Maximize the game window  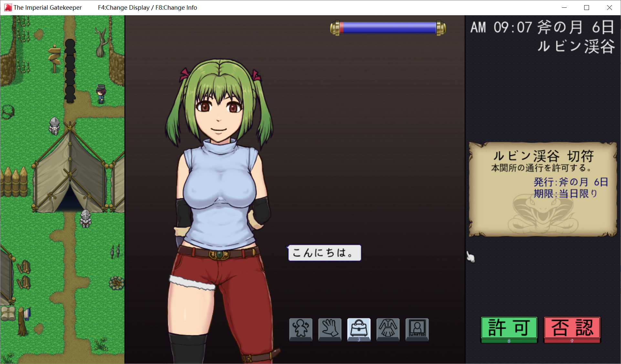[x=586, y=7]
